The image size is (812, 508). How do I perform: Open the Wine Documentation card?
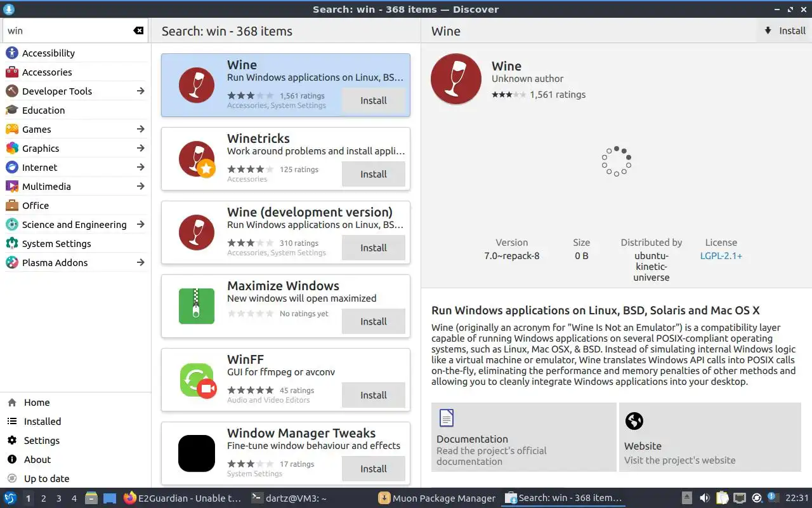point(524,437)
